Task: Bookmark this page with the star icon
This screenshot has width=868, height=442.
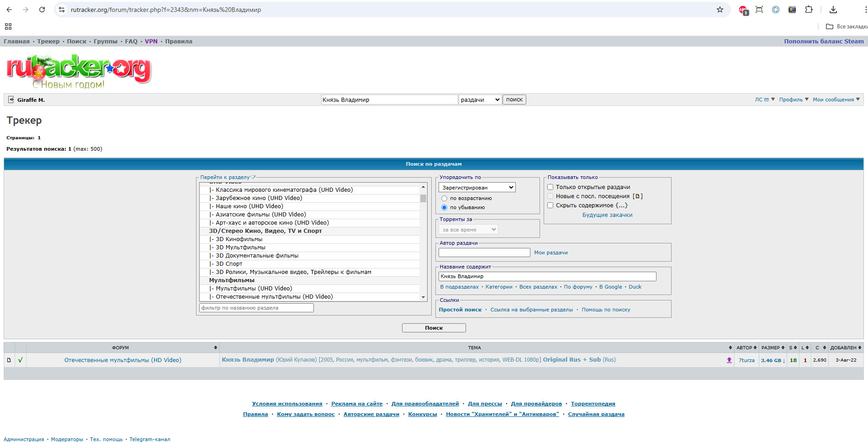Action: click(720, 10)
